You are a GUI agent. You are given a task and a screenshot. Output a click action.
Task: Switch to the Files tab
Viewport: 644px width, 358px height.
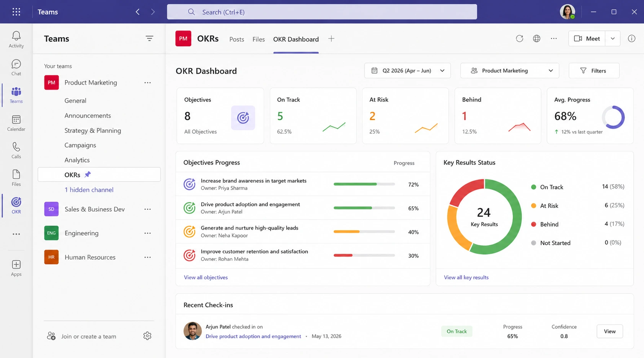tap(259, 39)
